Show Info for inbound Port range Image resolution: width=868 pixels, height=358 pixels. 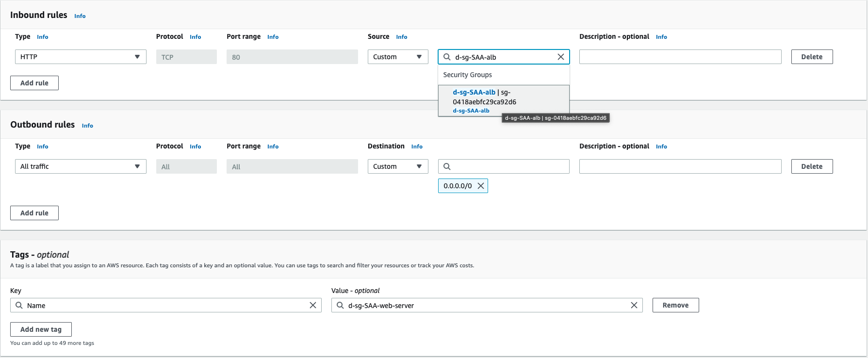273,37
